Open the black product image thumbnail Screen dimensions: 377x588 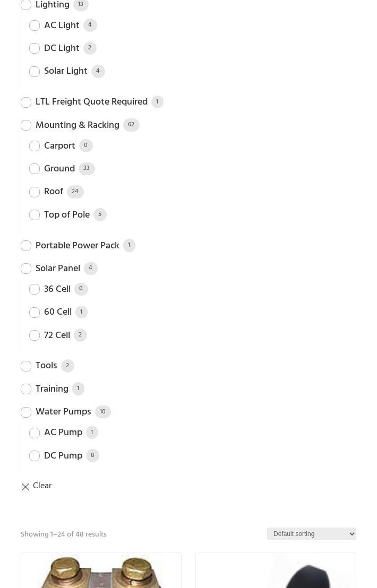point(276,571)
